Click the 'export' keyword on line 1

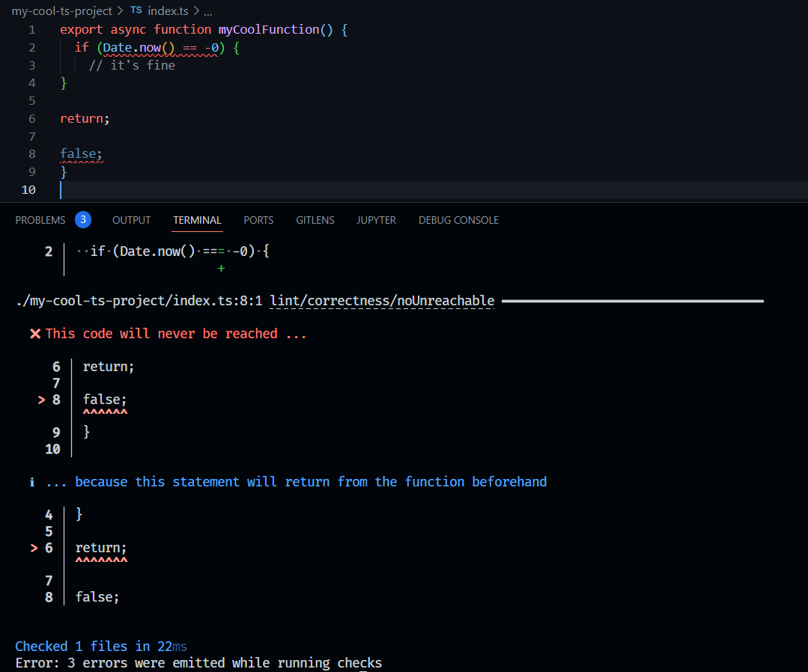click(81, 30)
